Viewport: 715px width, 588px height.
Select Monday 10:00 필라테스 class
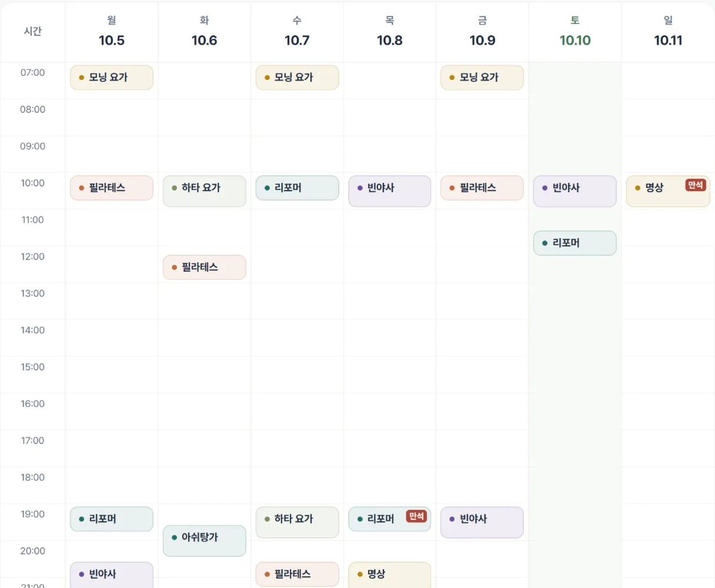(112, 188)
